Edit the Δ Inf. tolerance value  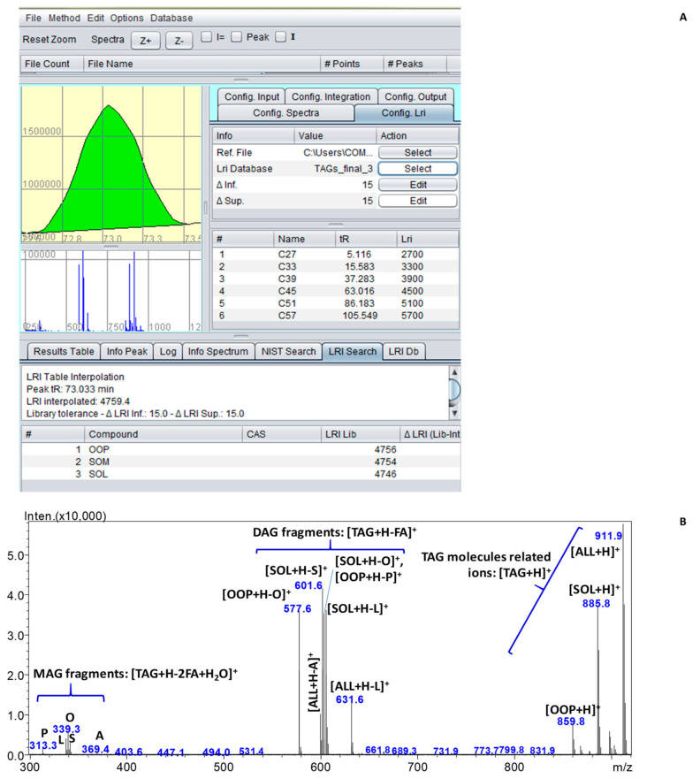pos(417,185)
